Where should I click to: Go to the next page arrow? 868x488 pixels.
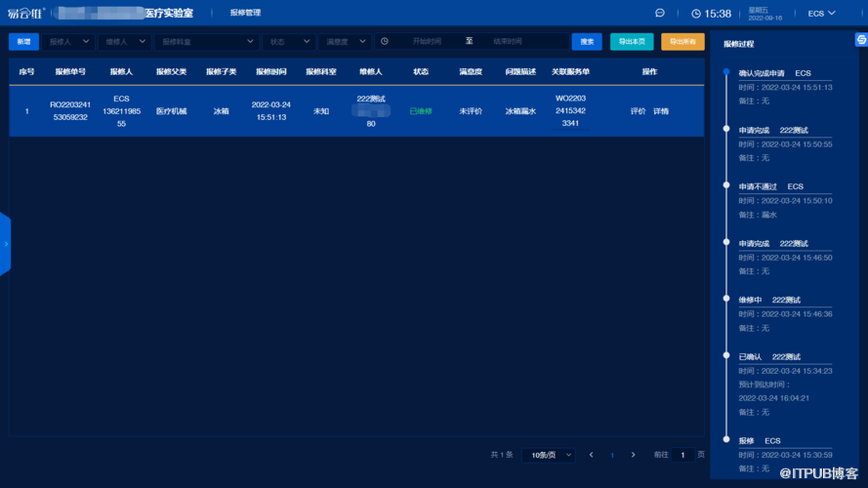click(x=633, y=455)
